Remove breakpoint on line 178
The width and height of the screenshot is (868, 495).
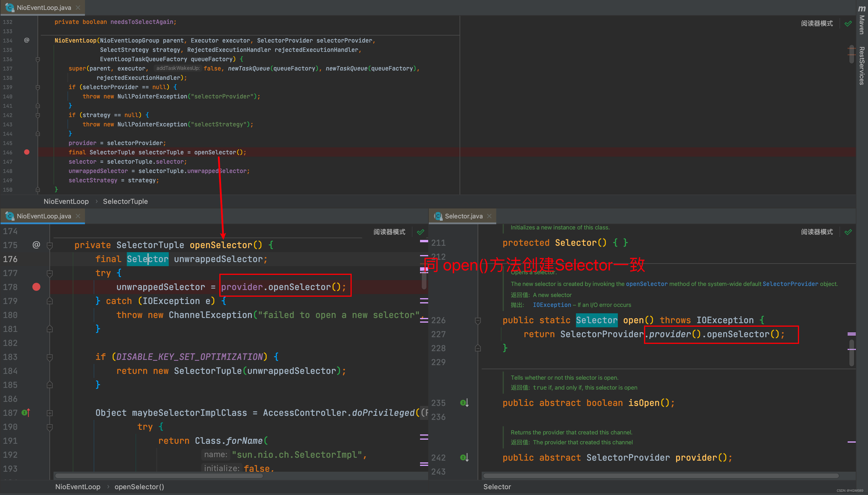coord(36,287)
